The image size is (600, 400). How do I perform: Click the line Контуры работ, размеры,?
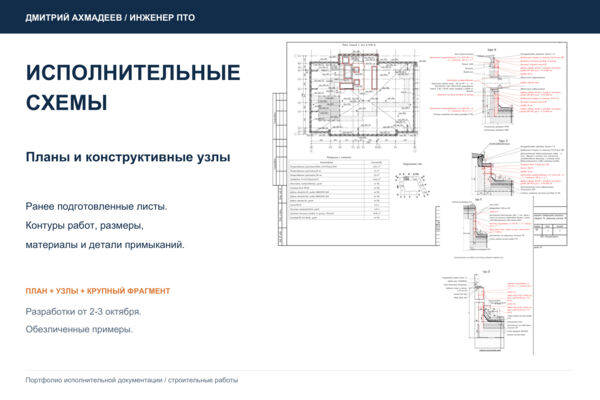coord(85,225)
